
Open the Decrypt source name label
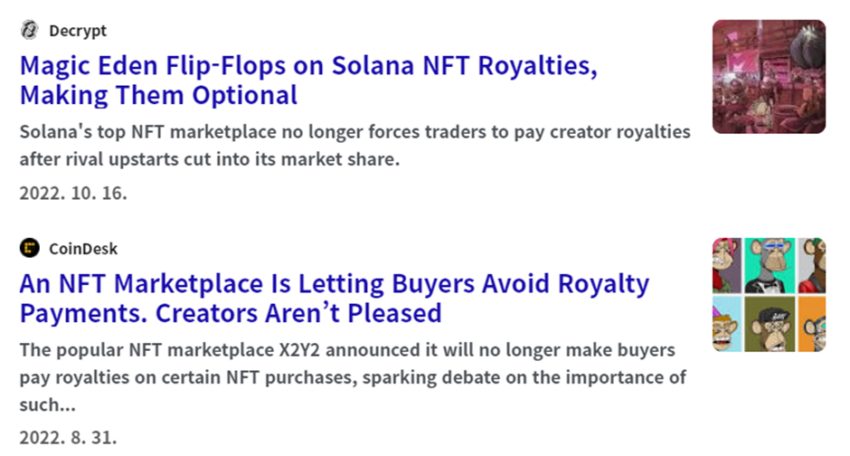click(x=78, y=31)
